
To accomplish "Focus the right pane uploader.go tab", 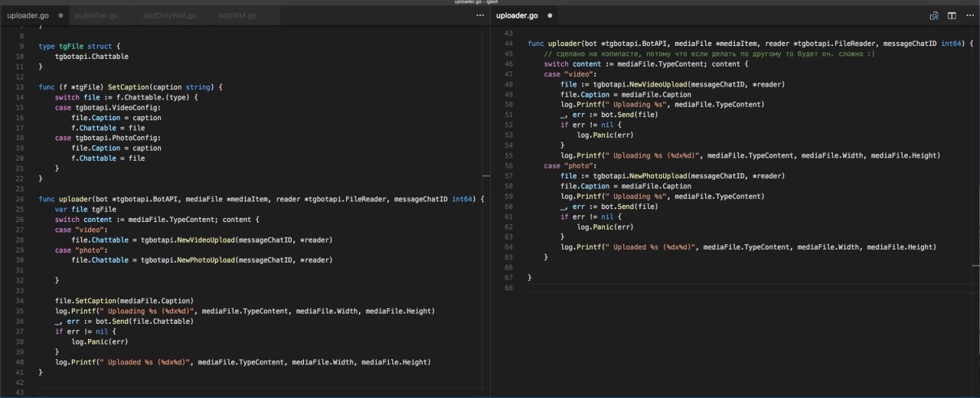I will [x=517, y=15].
